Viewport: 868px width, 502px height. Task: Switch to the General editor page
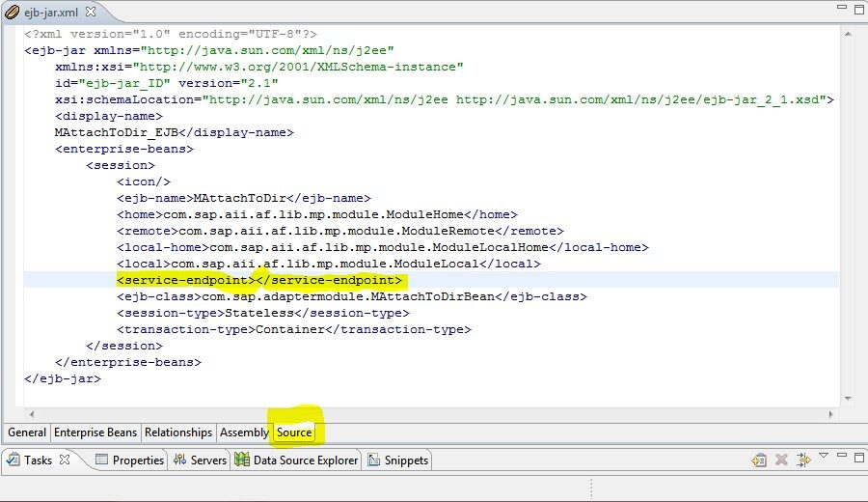27,432
